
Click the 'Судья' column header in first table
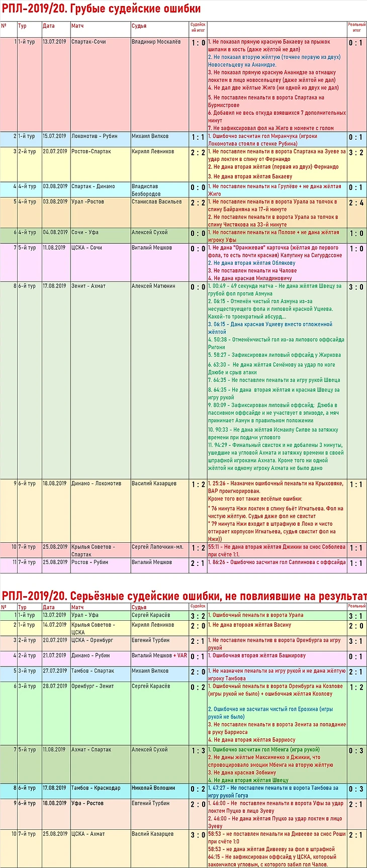(x=159, y=29)
